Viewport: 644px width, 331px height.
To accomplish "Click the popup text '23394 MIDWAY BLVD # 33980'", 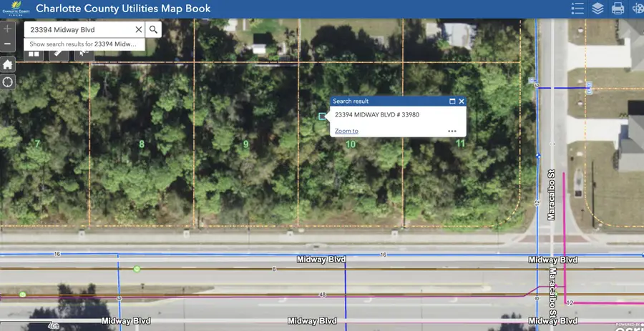I will pos(377,115).
